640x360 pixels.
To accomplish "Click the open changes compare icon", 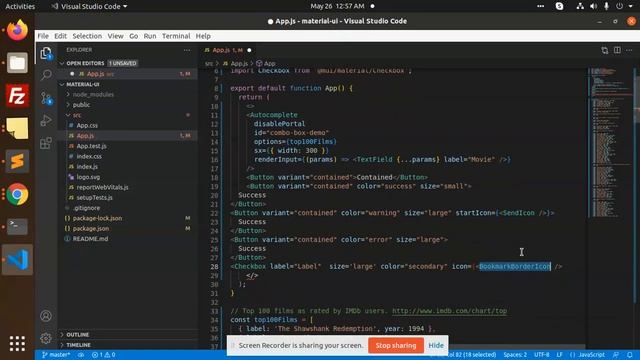I will coord(604,50).
